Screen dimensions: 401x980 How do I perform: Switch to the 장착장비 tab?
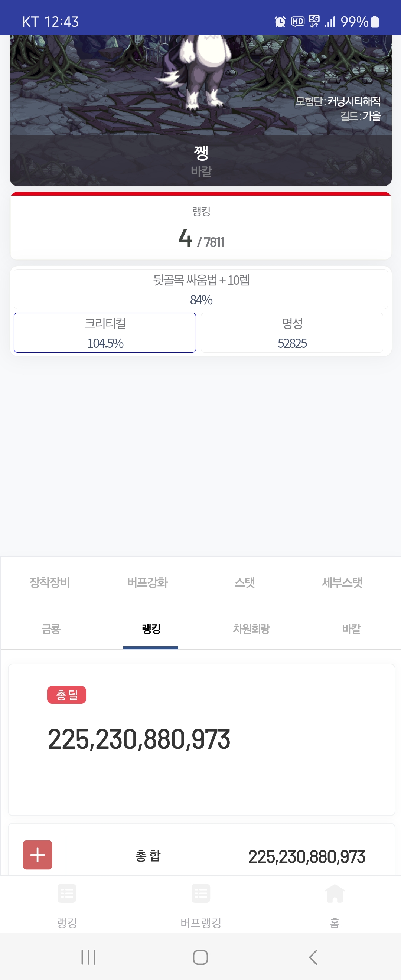pyautogui.click(x=50, y=582)
